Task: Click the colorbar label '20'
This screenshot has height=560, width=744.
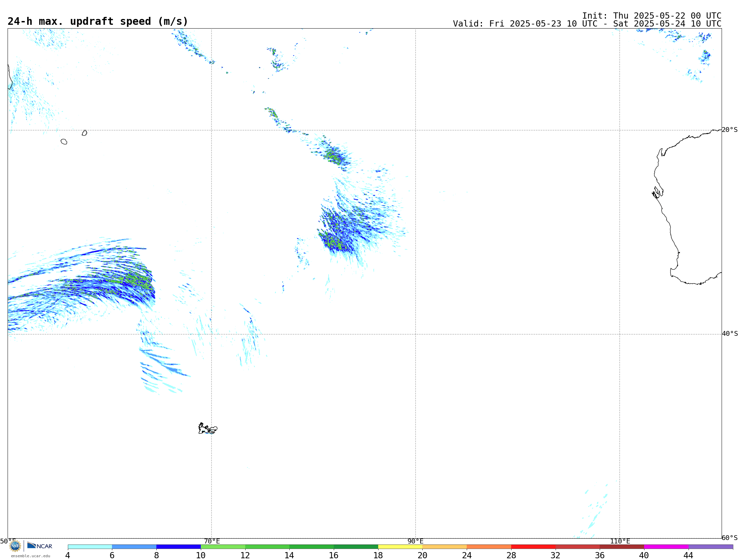Action: click(x=423, y=556)
